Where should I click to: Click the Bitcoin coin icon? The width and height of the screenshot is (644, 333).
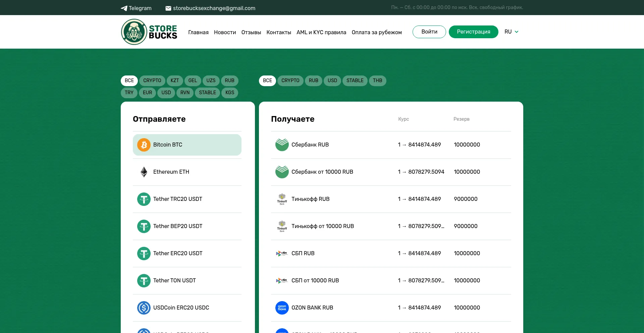[x=144, y=145]
